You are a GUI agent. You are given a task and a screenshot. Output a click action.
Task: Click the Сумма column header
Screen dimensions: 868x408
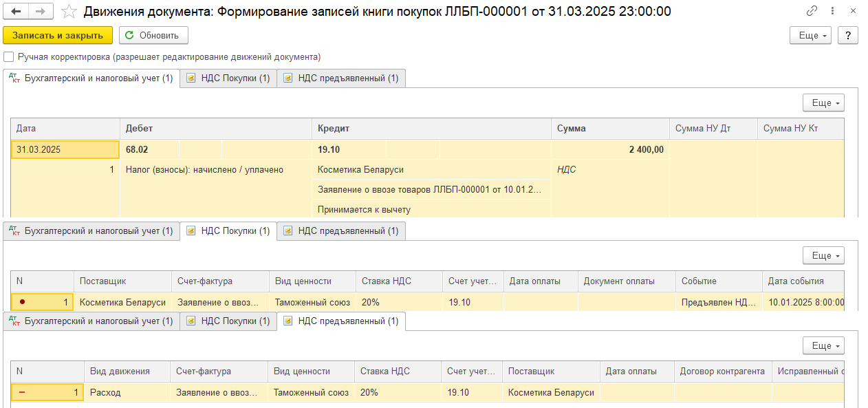coord(610,129)
